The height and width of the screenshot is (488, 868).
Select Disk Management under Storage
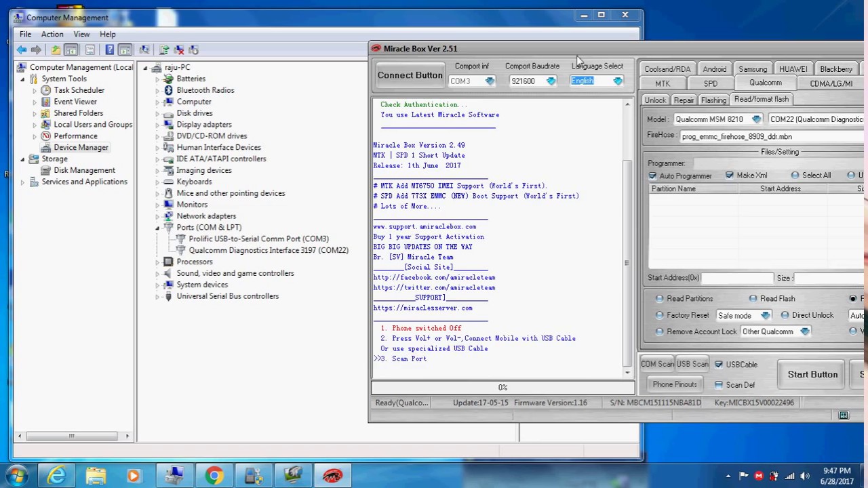click(84, 170)
